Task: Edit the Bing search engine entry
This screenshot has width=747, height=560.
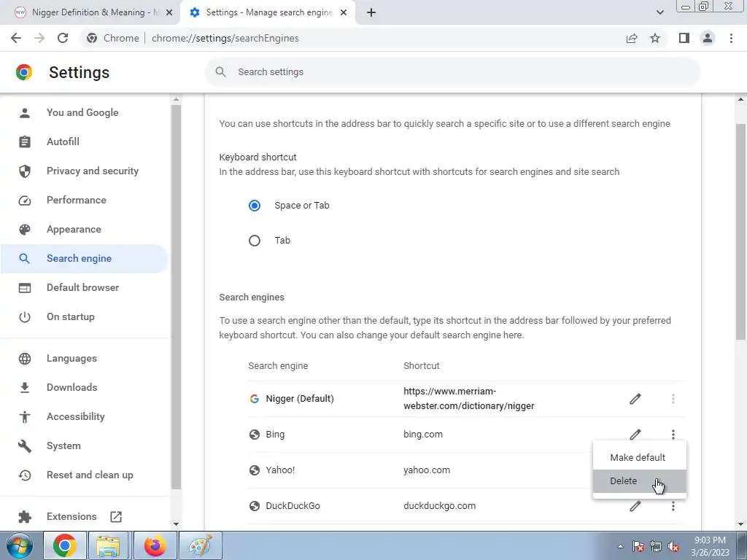Action: click(635, 435)
